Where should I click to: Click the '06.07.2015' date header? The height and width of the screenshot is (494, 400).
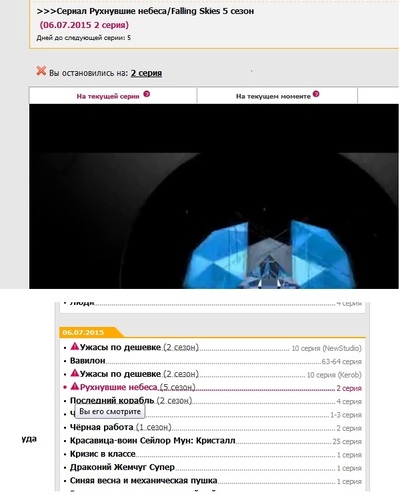pos(83,332)
